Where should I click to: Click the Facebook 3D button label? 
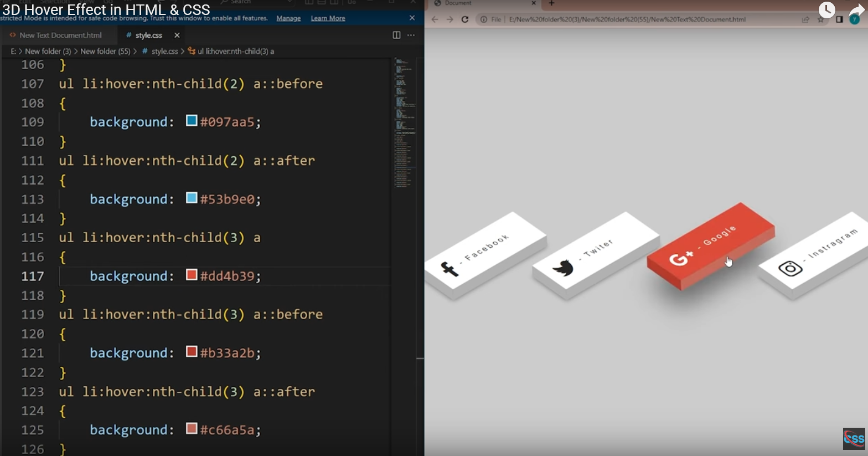[x=487, y=248]
